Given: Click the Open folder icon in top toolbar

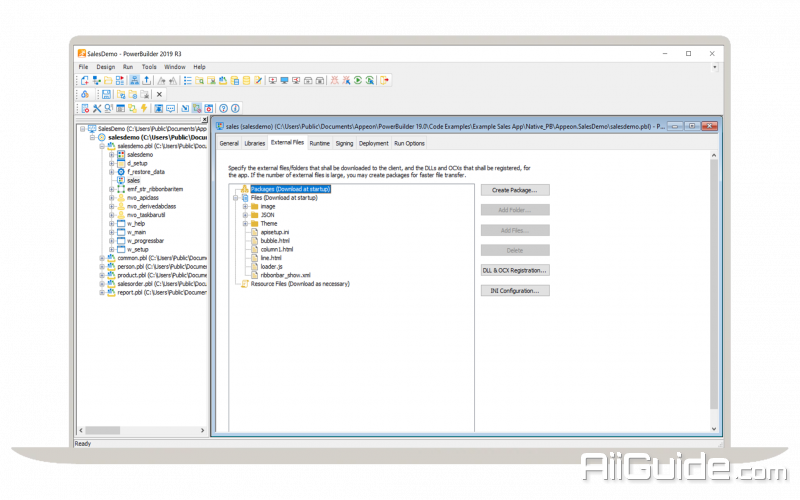Looking at the screenshot, I should pyautogui.click(x=108, y=81).
